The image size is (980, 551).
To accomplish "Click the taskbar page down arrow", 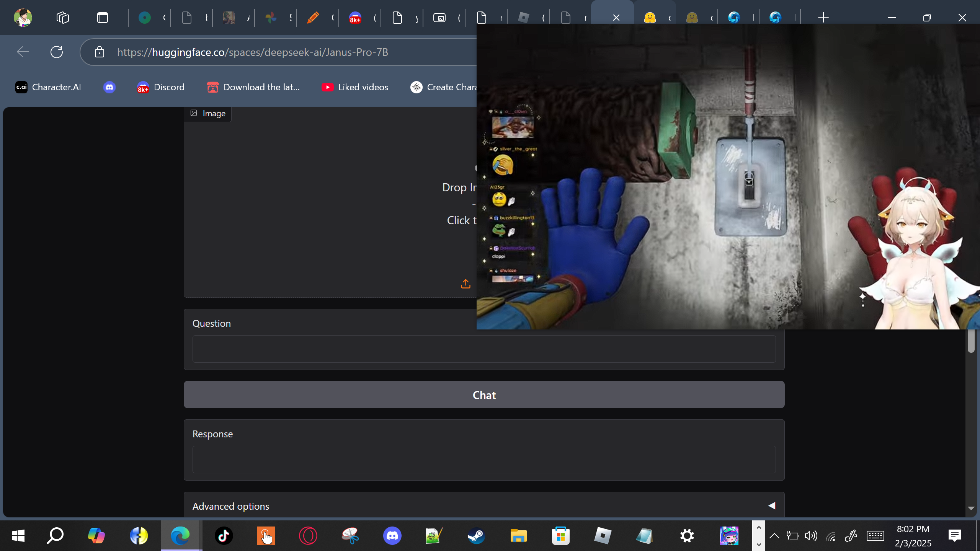I will (x=759, y=544).
